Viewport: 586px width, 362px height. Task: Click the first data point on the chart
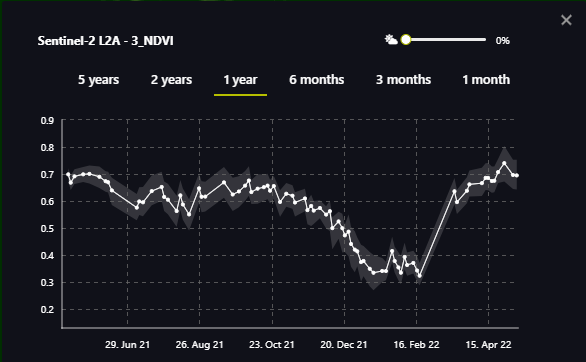point(68,174)
